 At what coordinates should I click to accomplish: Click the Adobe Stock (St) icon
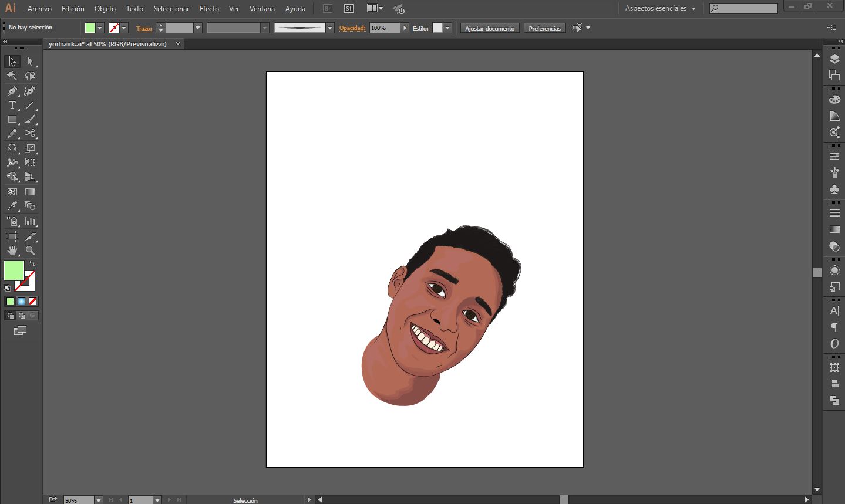(x=349, y=9)
